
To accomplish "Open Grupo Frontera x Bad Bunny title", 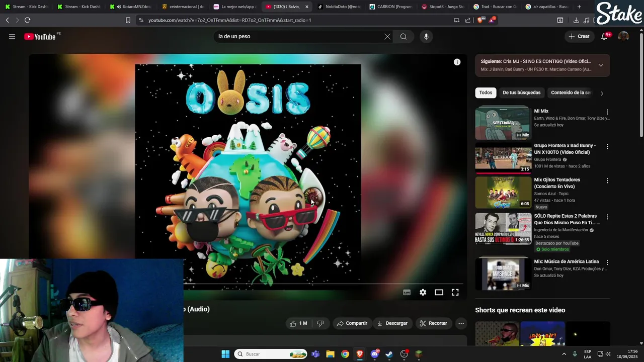I will click(x=565, y=149).
